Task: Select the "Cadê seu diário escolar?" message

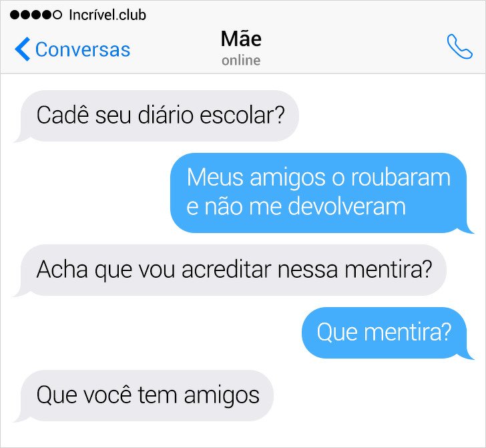Action: 156,116
